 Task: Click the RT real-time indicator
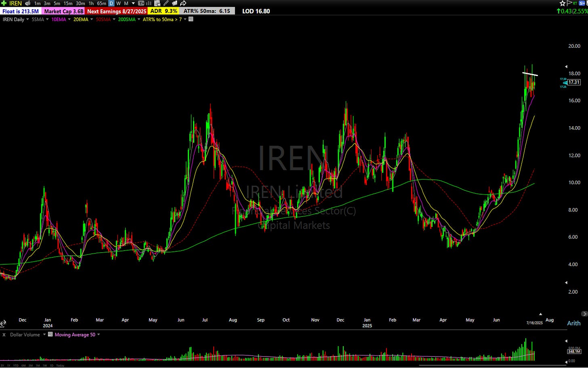pos(575,3)
